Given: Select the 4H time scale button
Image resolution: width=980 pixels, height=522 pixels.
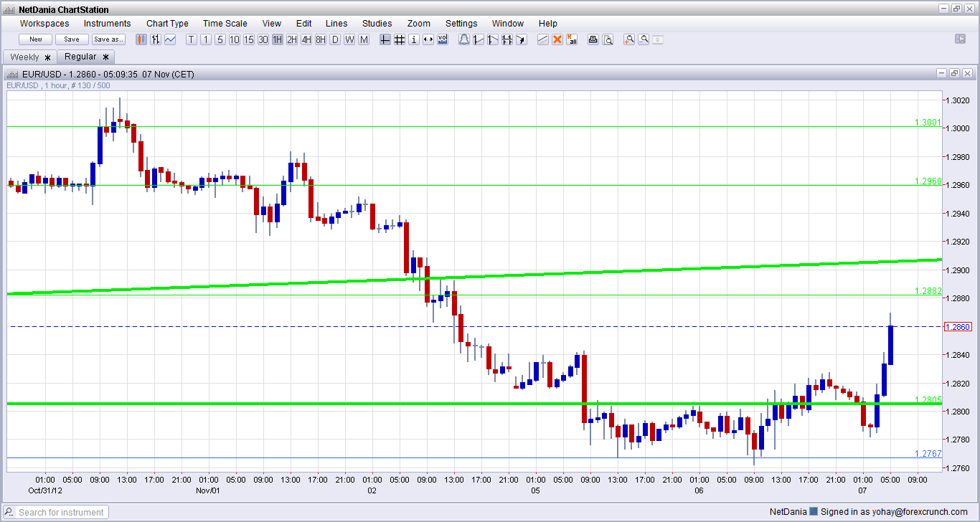Looking at the screenshot, I should [306, 39].
